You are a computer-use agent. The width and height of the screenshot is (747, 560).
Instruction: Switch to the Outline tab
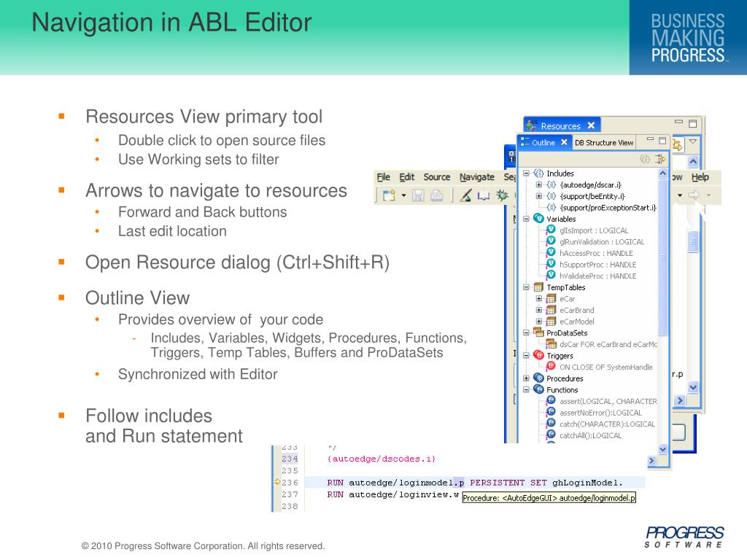[543, 142]
